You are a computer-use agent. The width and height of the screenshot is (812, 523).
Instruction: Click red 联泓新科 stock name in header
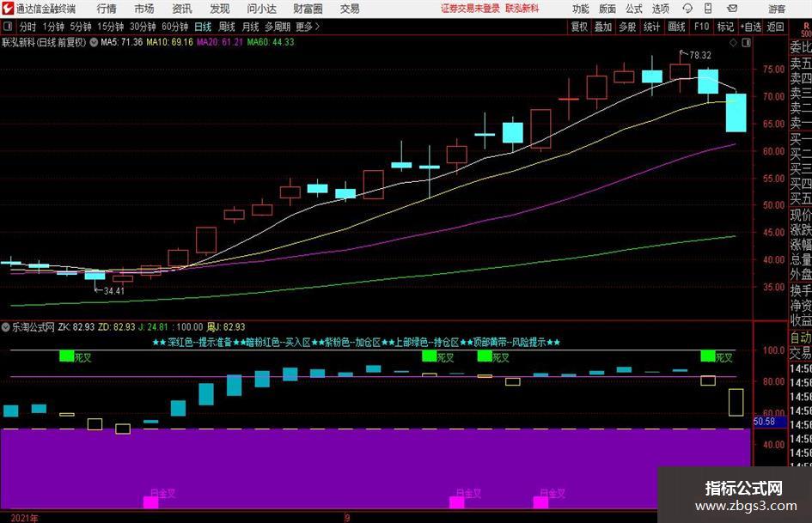(522, 9)
